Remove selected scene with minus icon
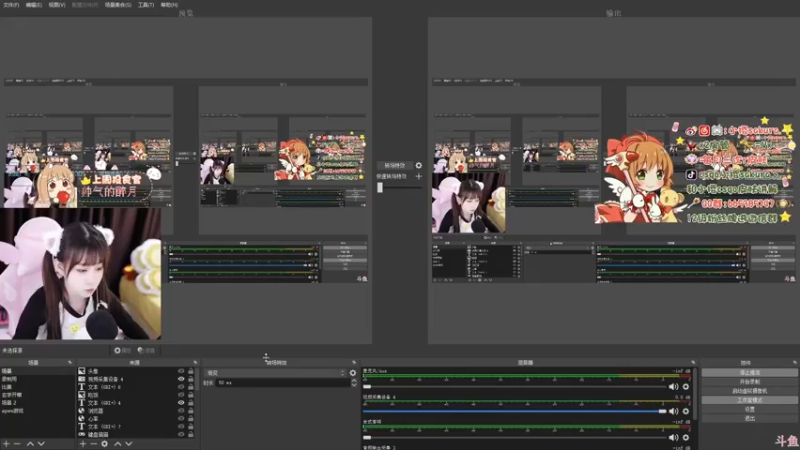The height and width of the screenshot is (450, 800). pos(17,444)
